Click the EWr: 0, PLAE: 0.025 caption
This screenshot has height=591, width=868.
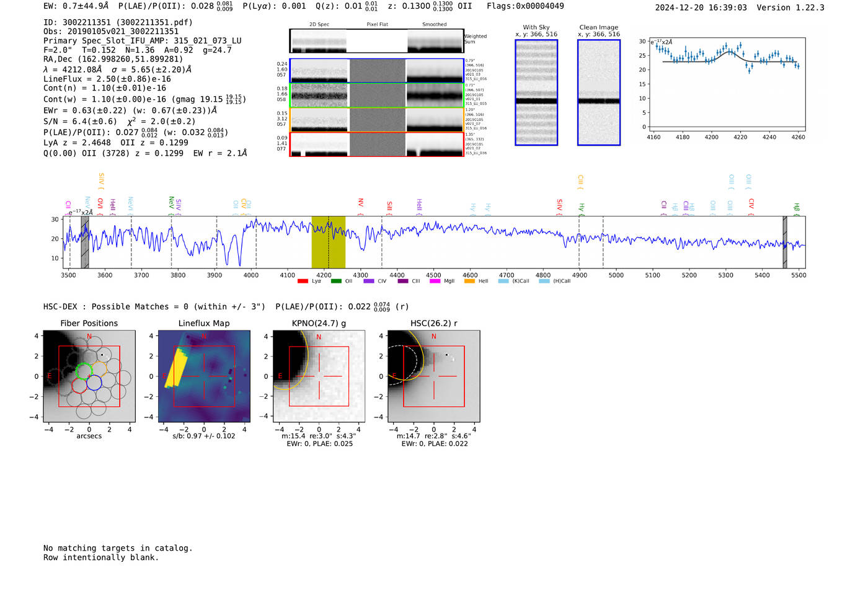(320, 443)
